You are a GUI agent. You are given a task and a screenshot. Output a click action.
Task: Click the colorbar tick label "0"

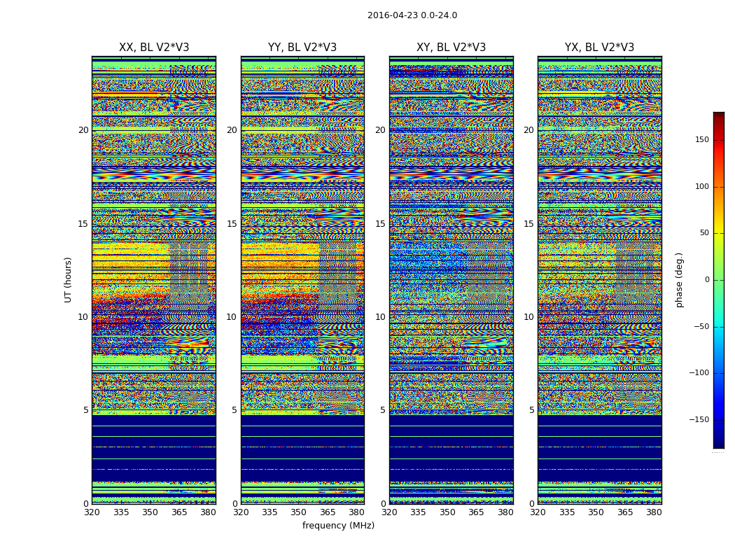point(707,280)
